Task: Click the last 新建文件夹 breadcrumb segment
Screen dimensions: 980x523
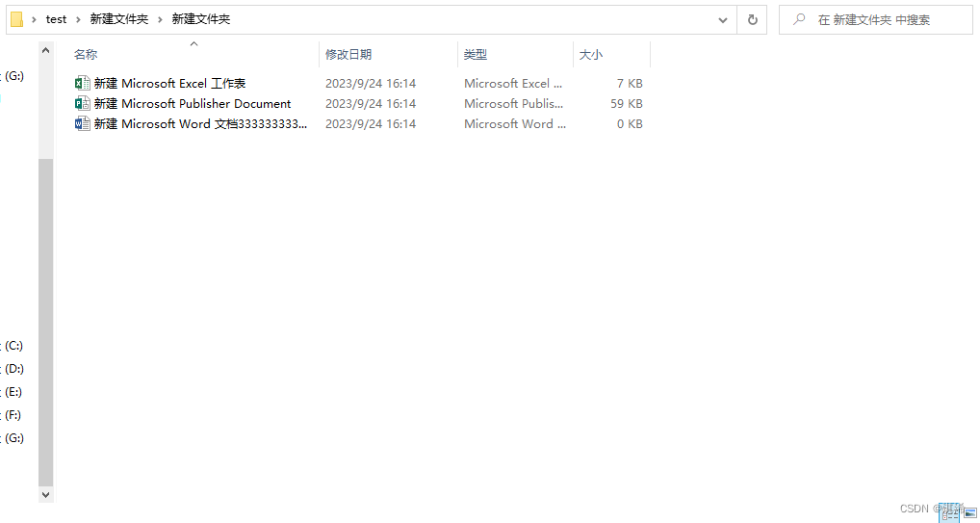Action: click(201, 19)
